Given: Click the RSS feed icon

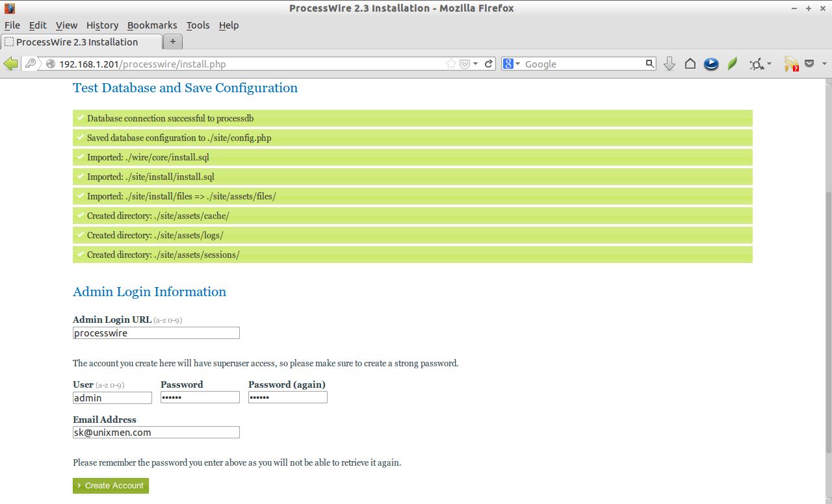Looking at the screenshot, I should (x=791, y=64).
